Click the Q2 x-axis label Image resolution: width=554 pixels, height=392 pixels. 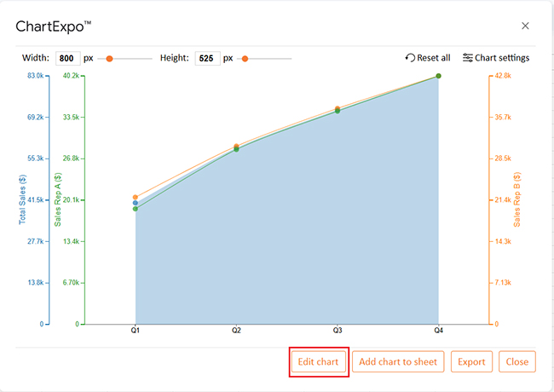pyautogui.click(x=236, y=331)
